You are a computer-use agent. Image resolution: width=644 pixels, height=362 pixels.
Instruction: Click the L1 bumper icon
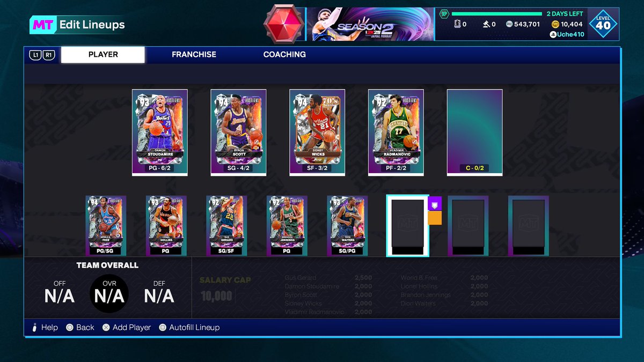(36, 55)
